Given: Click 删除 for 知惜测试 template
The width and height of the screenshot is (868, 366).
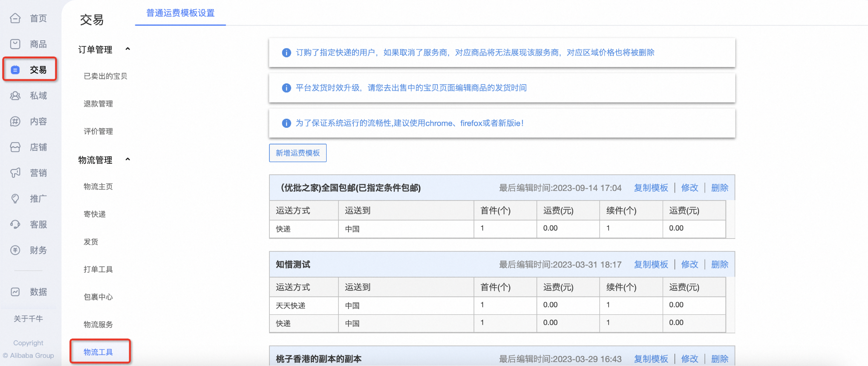Looking at the screenshot, I should [x=720, y=264].
